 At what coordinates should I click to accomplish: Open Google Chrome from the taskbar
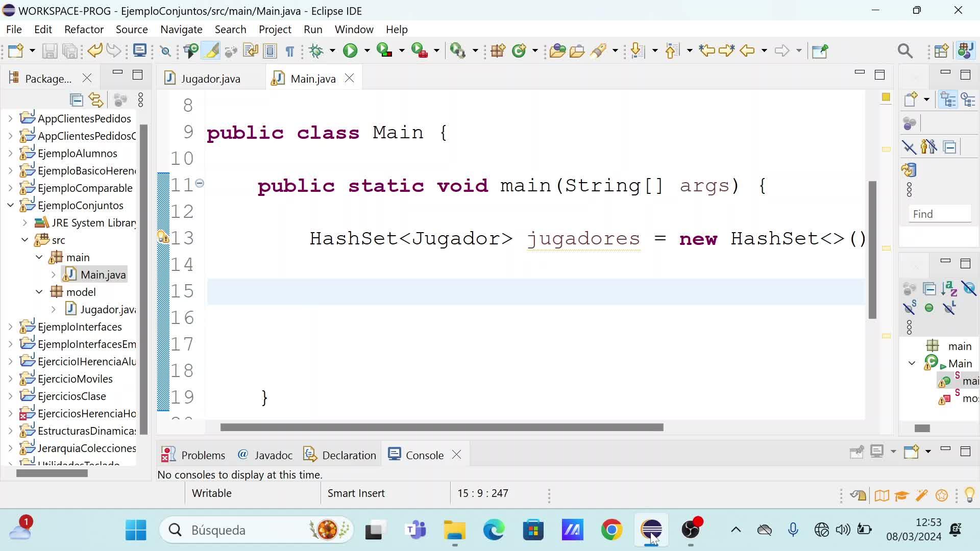(611, 530)
